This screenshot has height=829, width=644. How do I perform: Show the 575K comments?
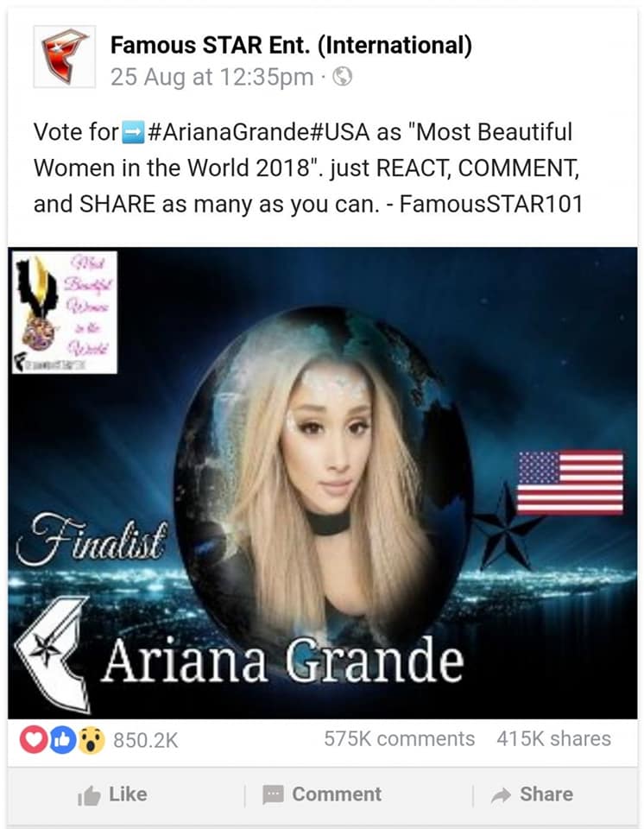399,738
